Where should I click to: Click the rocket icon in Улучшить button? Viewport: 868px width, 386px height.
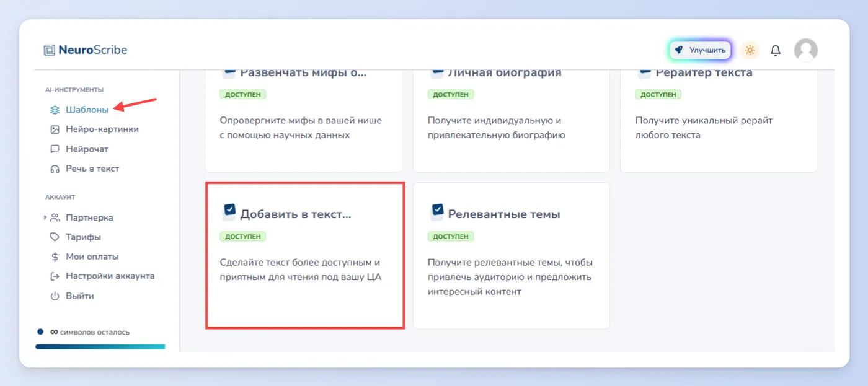679,50
